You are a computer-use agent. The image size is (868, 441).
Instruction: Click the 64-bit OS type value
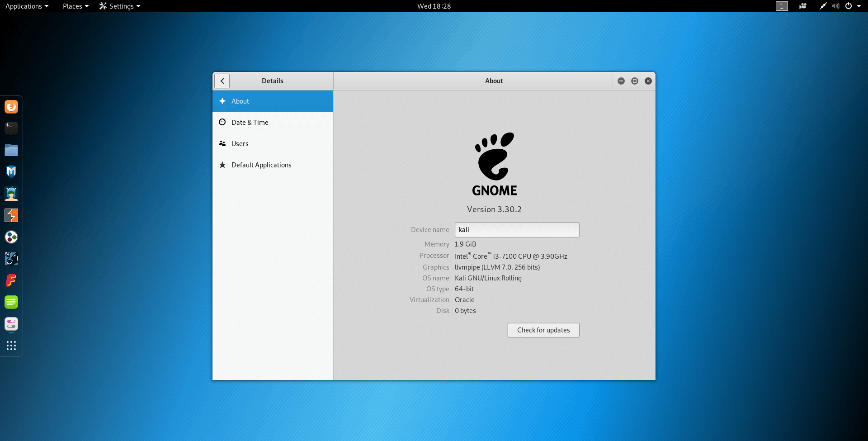click(x=464, y=289)
